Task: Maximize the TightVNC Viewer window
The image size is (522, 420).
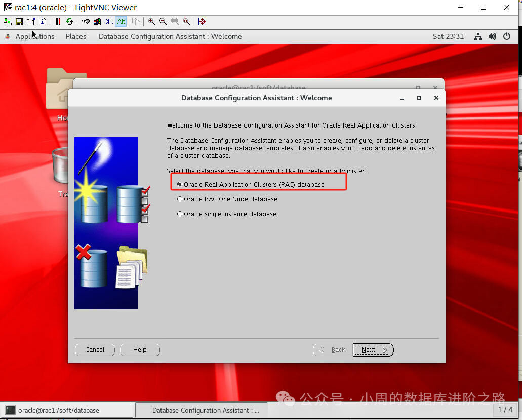Action: (x=484, y=7)
